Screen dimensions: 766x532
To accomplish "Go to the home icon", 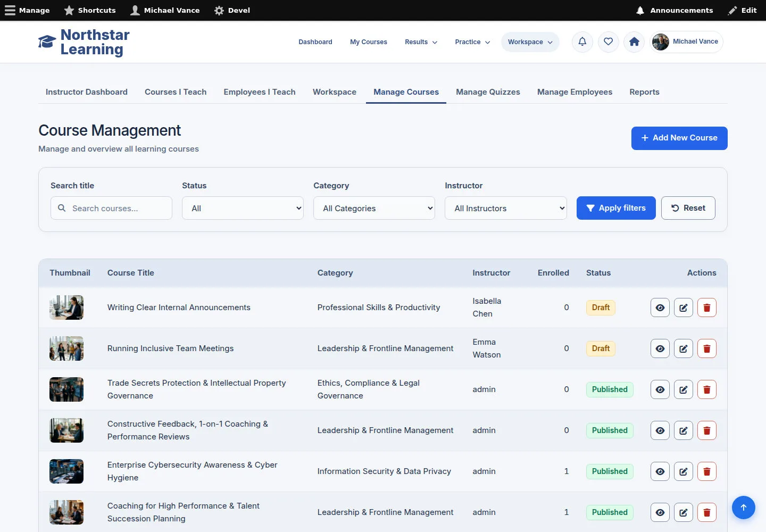I will click(634, 41).
